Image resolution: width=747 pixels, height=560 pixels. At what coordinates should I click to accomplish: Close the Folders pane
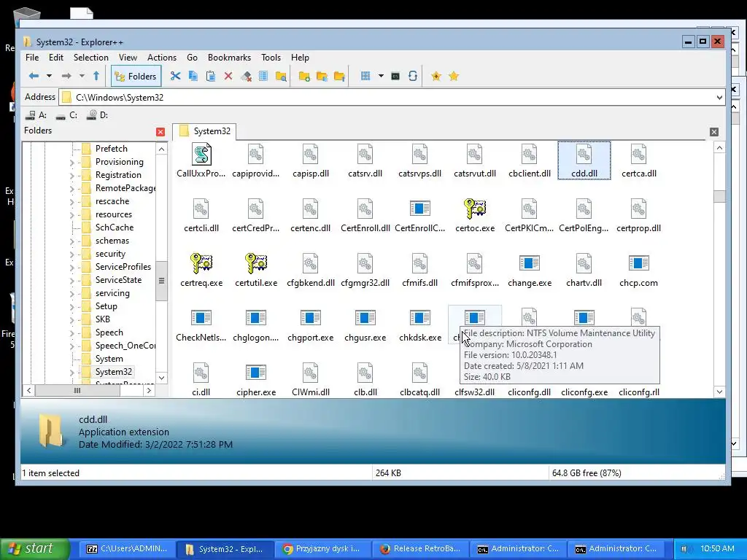[x=160, y=132]
